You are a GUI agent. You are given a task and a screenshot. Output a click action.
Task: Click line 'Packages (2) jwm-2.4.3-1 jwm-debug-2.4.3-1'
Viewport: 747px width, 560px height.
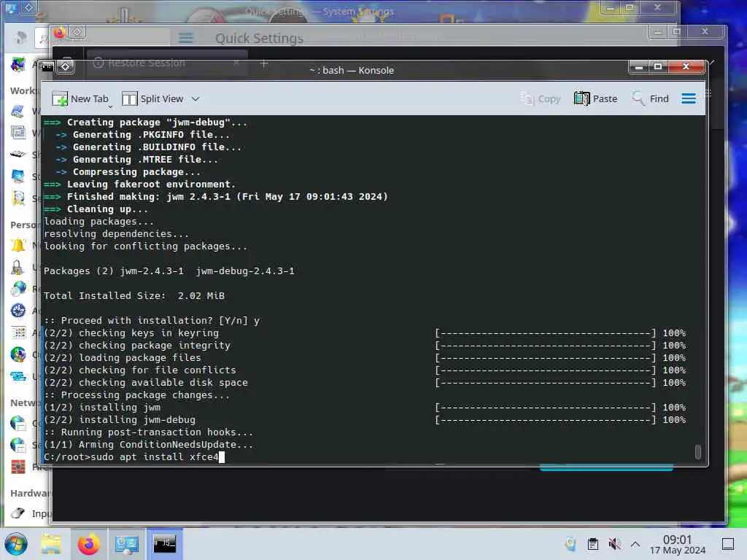[x=169, y=271]
